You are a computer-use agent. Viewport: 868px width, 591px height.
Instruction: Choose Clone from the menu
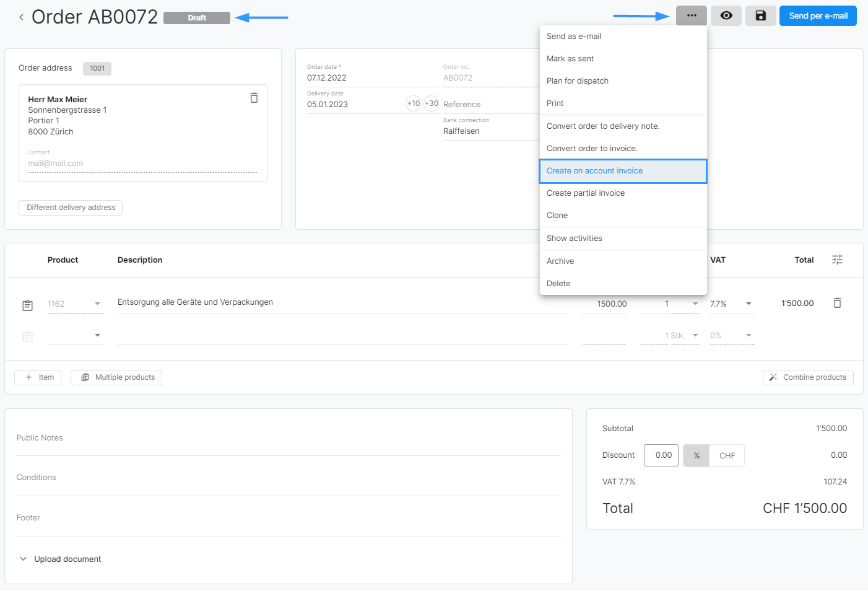623,216
